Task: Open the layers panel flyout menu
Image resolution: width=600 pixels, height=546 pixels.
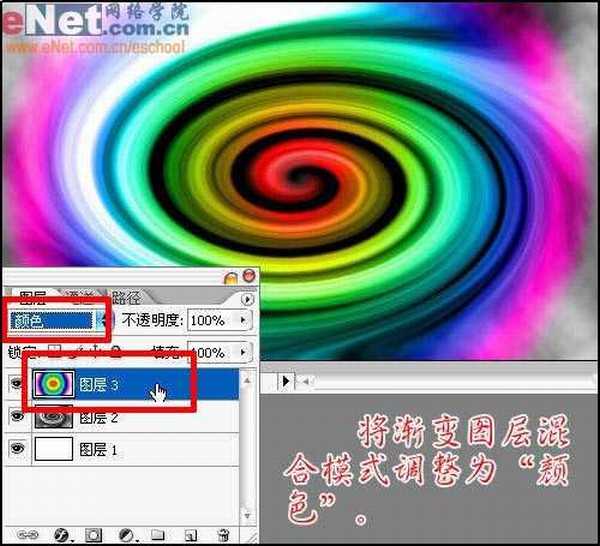Action: [248, 299]
